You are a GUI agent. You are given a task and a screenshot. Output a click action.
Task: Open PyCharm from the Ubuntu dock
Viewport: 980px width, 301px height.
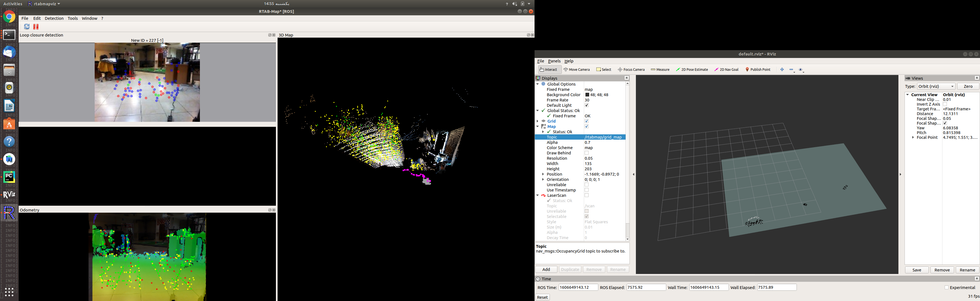tap(9, 177)
